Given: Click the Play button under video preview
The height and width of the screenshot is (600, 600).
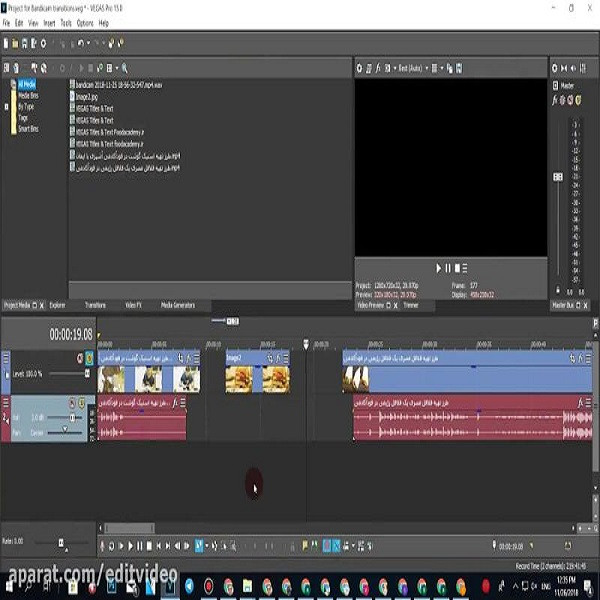Looking at the screenshot, I should 439,268.
